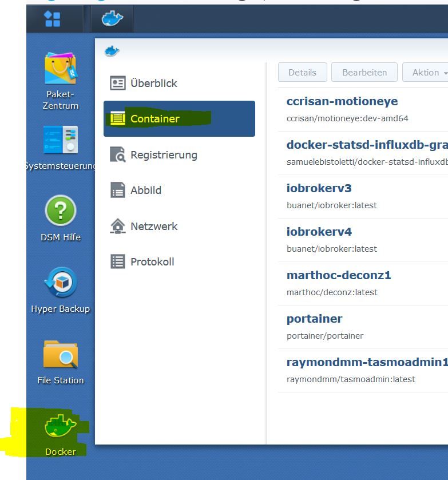Click image name marthoc/deconz:latest
Viewport: 448px width, 480px height.
pyautogui.click(x=332, y=292)
